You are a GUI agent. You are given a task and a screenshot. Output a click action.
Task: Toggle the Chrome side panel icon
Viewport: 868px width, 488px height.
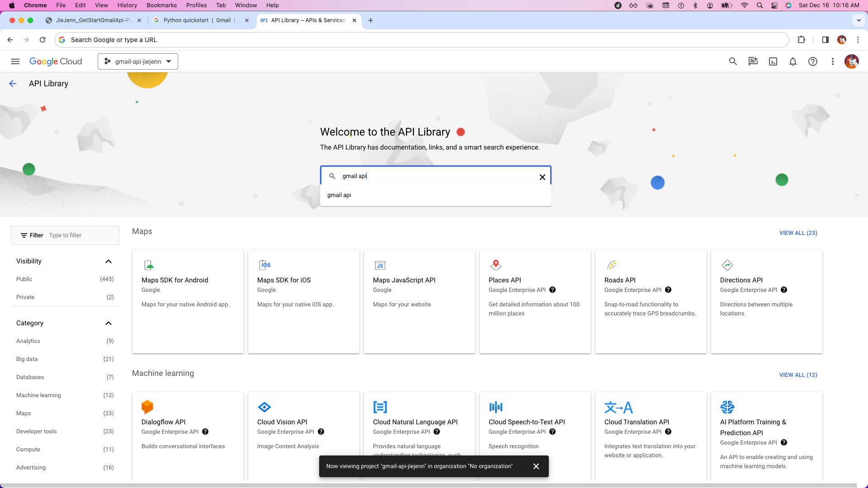825,40
